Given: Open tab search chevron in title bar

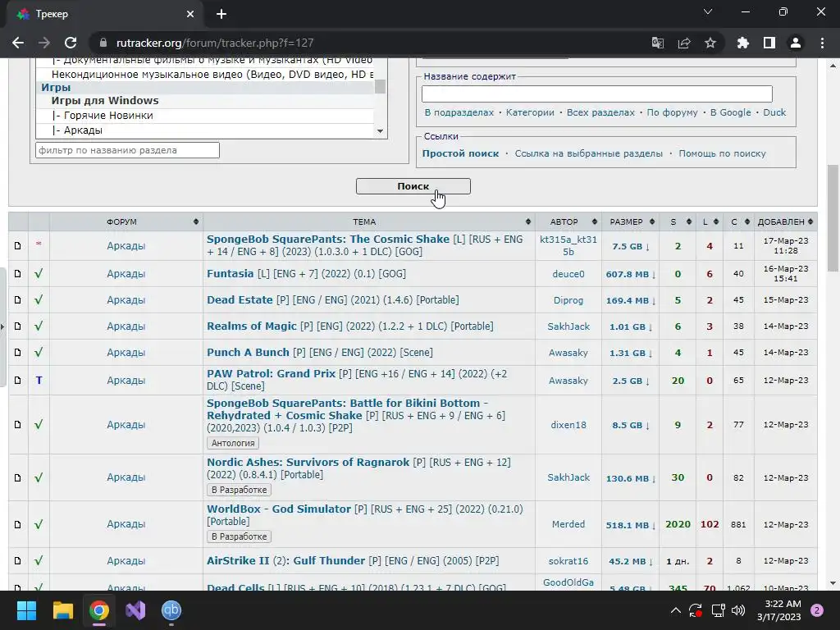Looking at the screenshot, I should tap(708, 11).
